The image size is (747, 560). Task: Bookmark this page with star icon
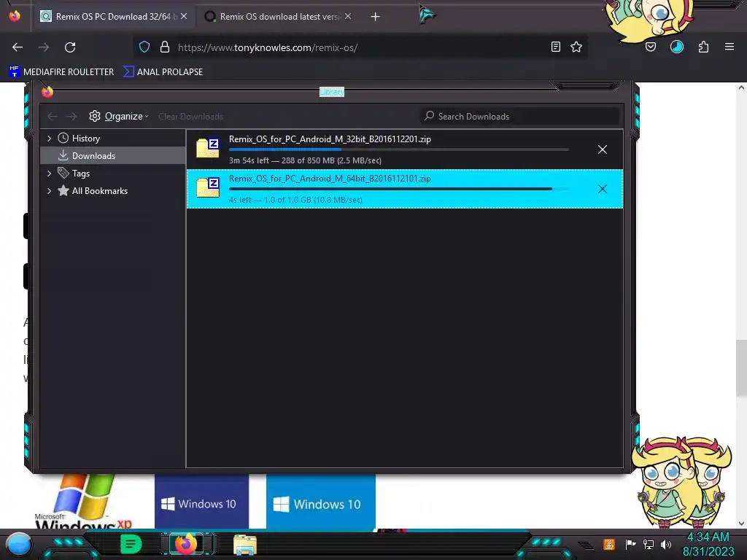(x=576, y=47)
